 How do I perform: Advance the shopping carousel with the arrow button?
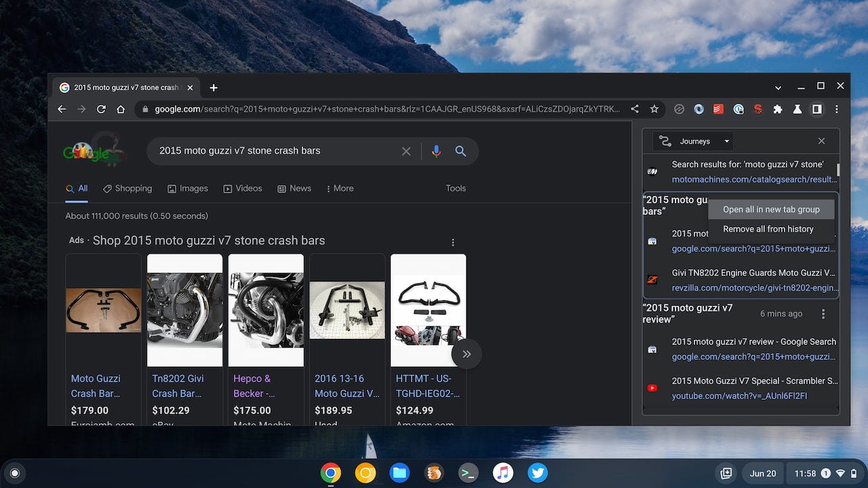pos(467,354)
